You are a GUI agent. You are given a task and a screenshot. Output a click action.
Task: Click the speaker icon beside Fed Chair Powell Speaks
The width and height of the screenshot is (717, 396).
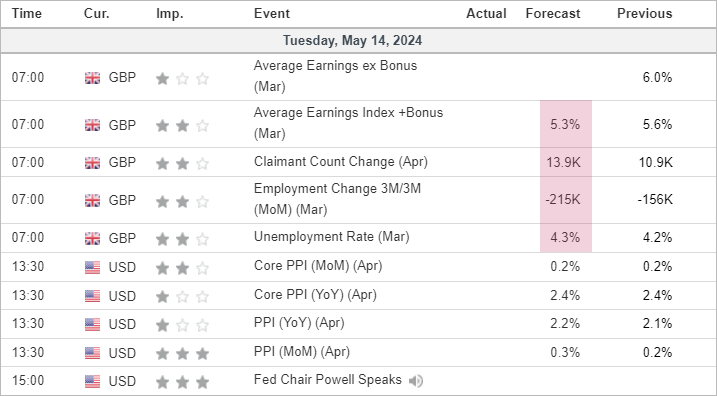tap(416, 380)
